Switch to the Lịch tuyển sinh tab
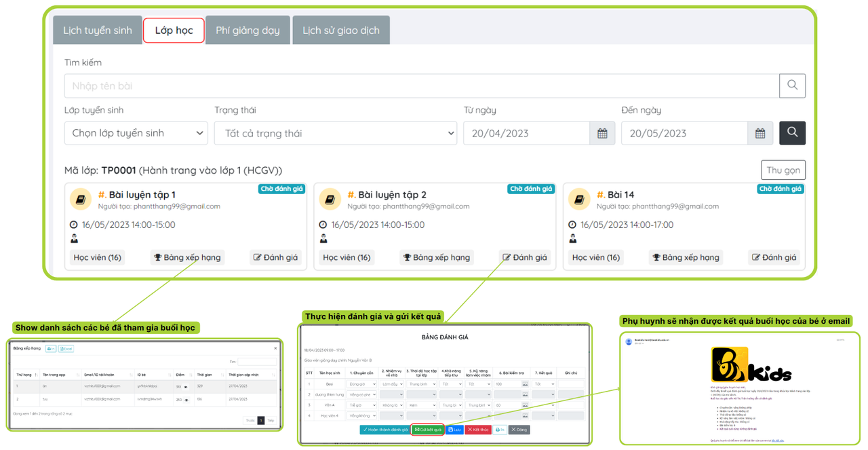 (x=98, y=31)
